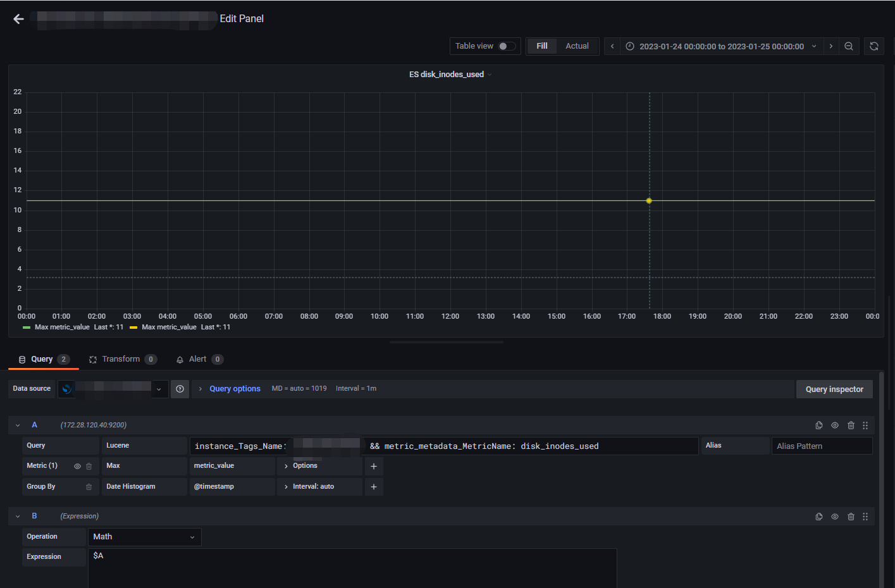Switch to the Transform tab
Viewport: 895px width, 588px height.
tap(122, 358)
